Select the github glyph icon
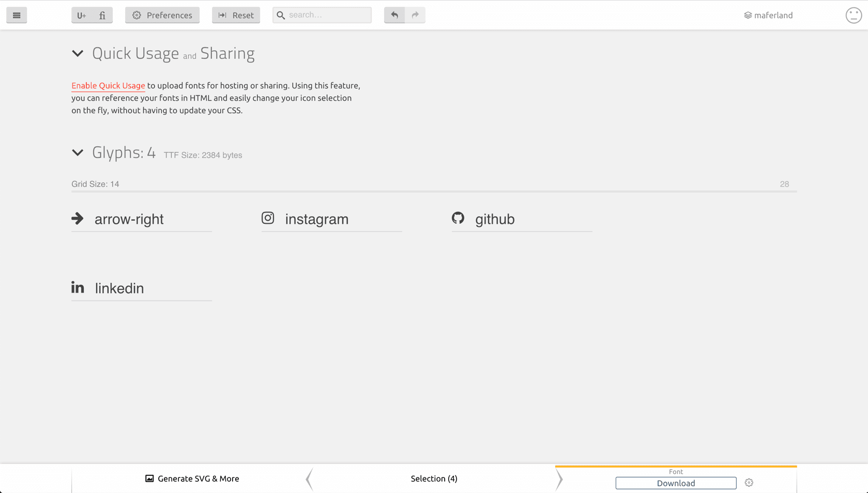 [458, 218]
